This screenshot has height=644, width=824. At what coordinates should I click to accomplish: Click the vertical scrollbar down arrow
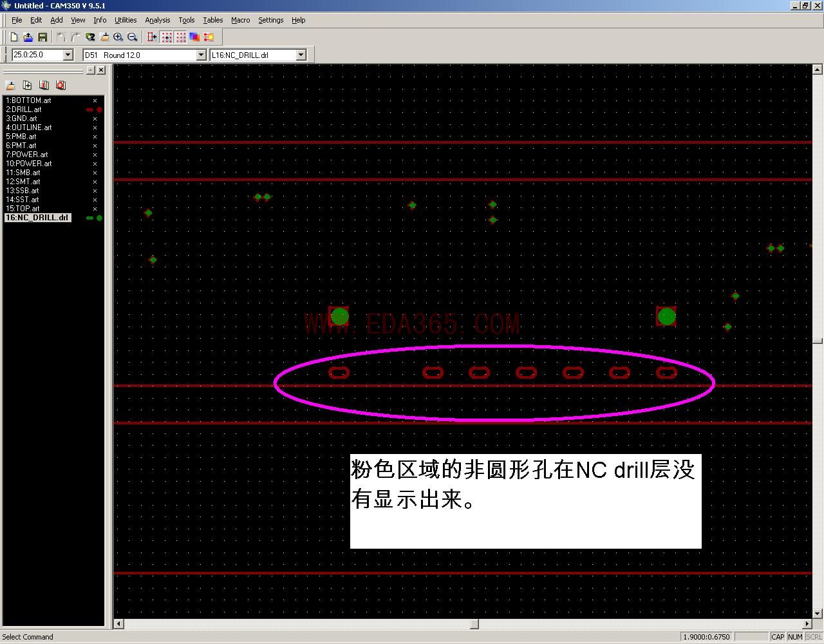click(x=818, y=614)
